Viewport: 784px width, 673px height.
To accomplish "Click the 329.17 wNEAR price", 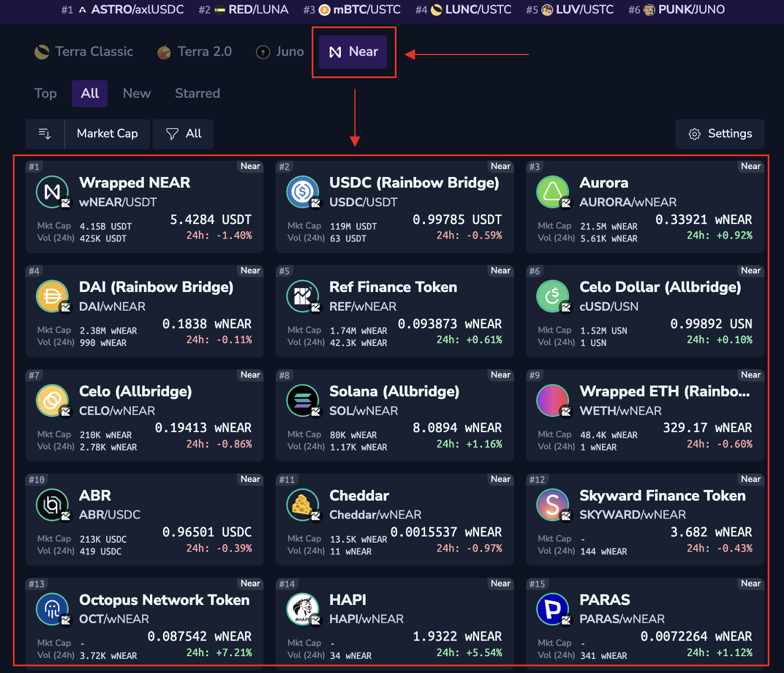I will pos(708,428).
